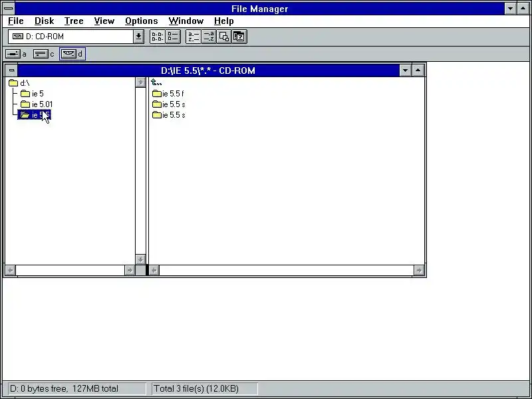Image resolution: width=532 pixels, height=399 pixels.
Task: Open the Tree menu
Action: (x=74, y=21)
